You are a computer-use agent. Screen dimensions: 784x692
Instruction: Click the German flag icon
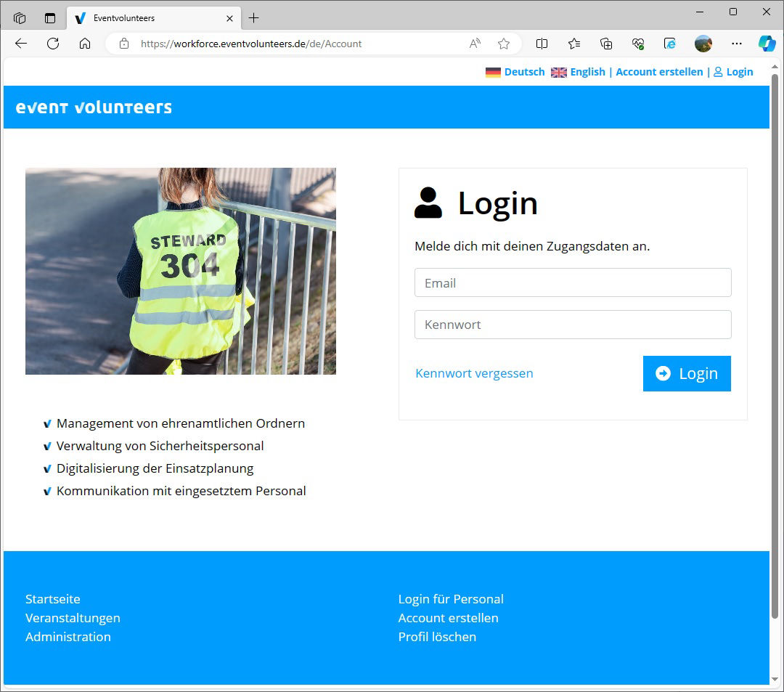[493, 72]
